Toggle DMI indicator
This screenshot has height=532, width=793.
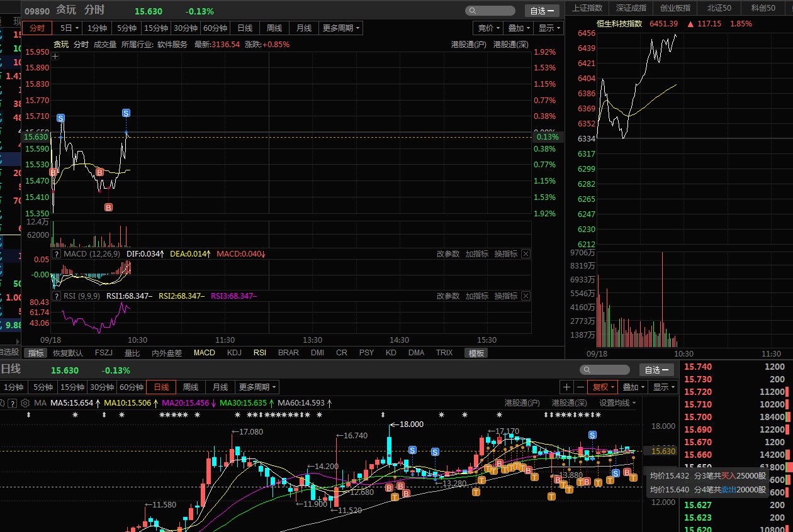(317, 353)
